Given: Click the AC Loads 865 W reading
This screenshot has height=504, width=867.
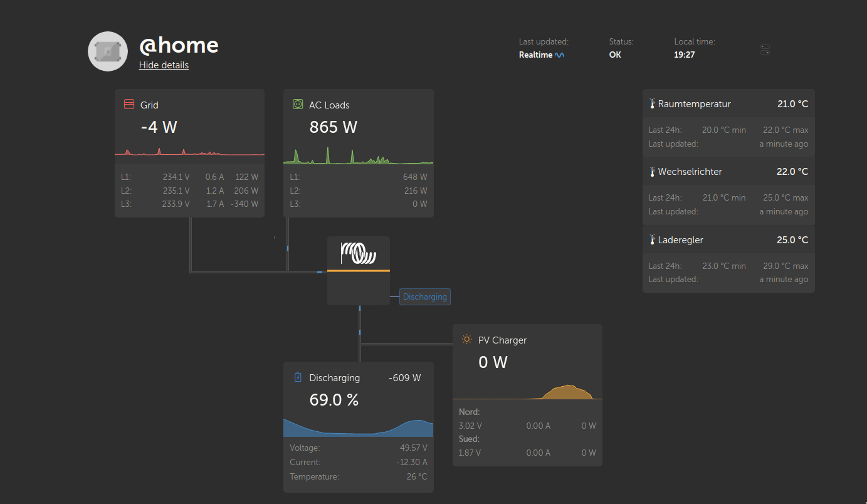Looking at the screenshot, I should (334, 127).
